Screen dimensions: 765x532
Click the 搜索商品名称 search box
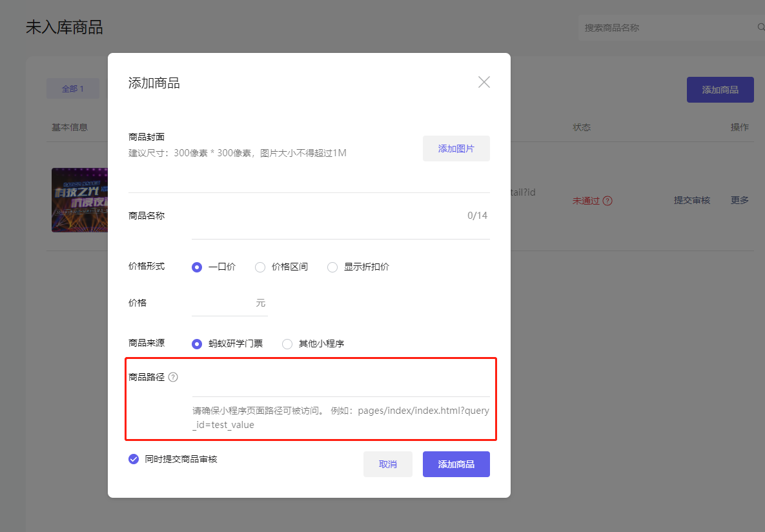click(x=671, y=27)
